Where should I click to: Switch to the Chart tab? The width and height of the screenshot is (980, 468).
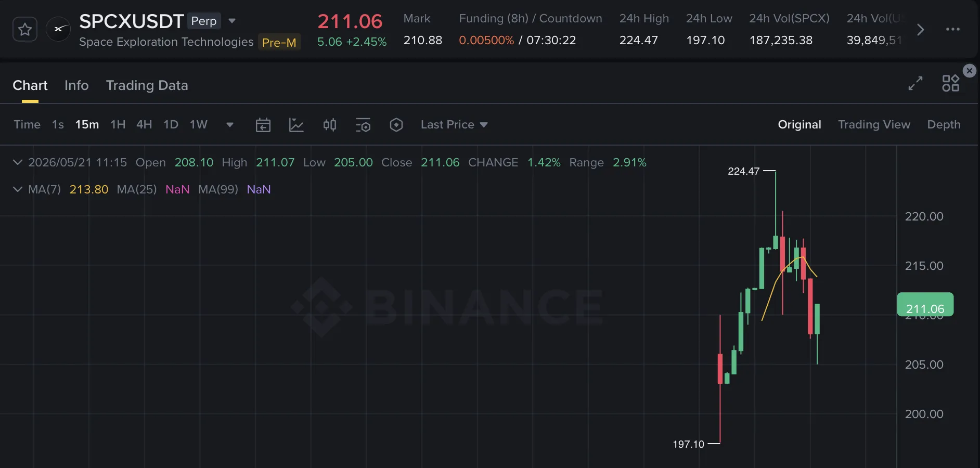(30, 85)
